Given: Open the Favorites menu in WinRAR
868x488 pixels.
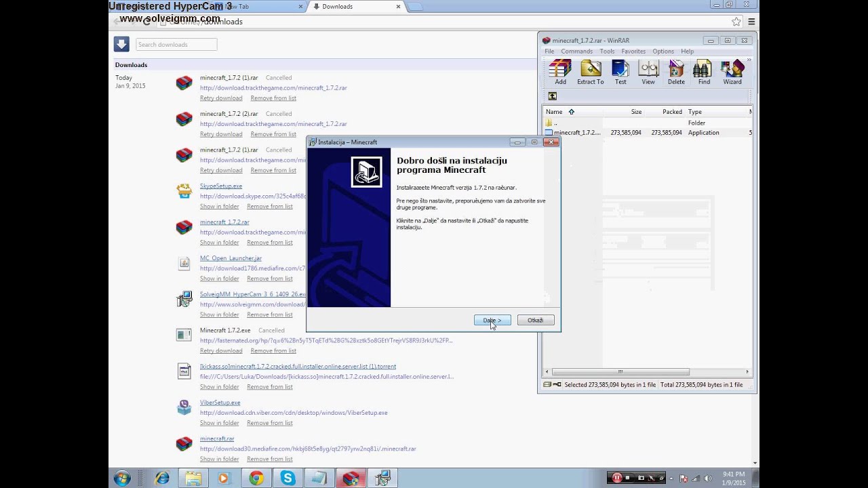Looking at the screenshot, I should [x=633, y=52].
